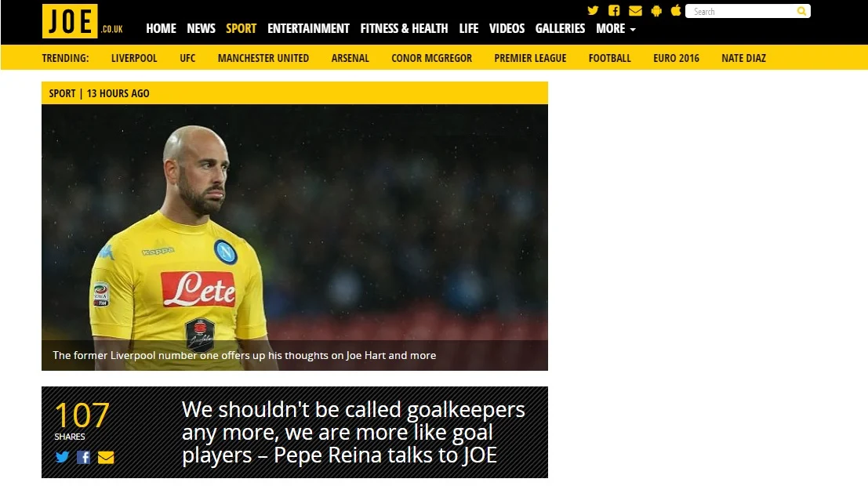This screenshot has width=868, height=486.
Task: Expand the MORE dropdown menu
Action: click(x=616, y=28)
